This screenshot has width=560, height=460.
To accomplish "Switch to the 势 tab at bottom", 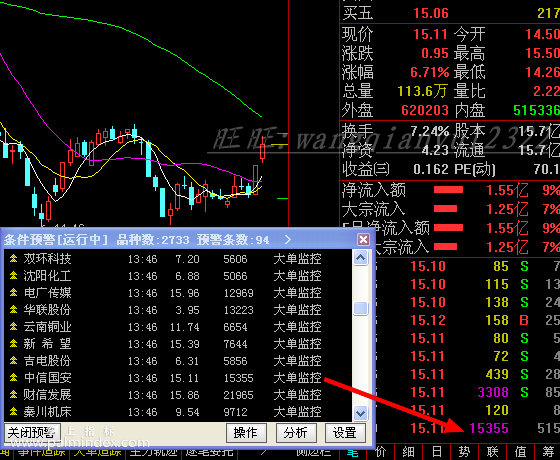I will click(x=464, y=452).
